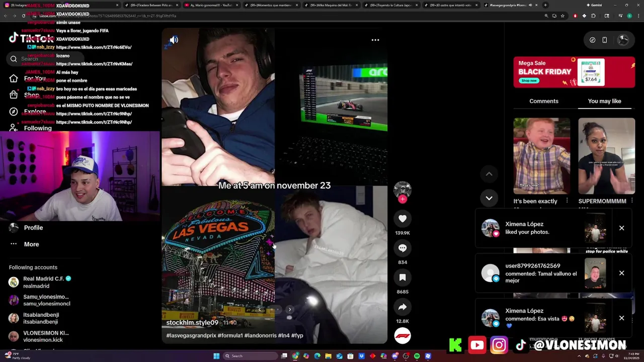
Task: Follow the creator with the red plus
Action: (403, 199)
